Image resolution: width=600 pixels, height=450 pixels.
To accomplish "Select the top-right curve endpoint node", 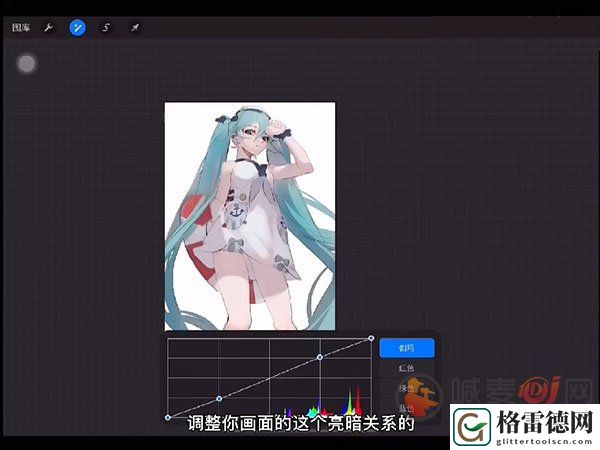I will [x=371, y=338].
